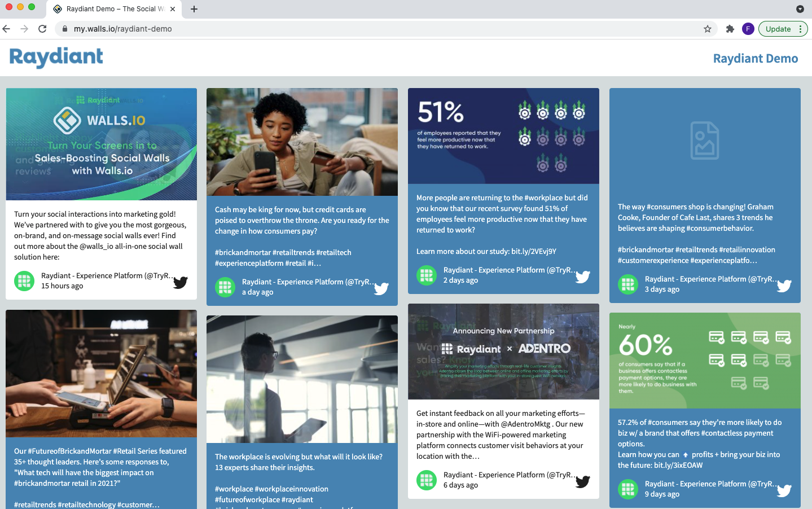Click the green grid avatar on the credit card post
The image size is (812, 509).
[x=225, y=287]
